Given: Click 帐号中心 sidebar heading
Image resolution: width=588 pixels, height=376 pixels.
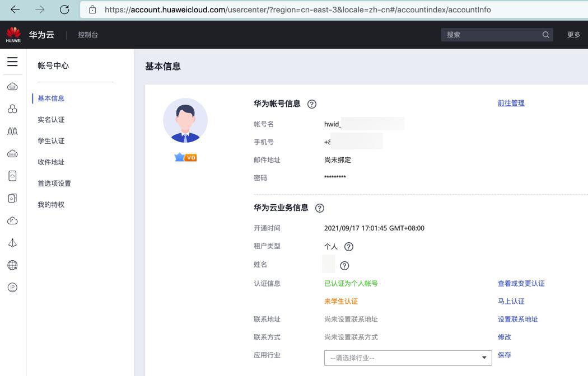Looking at the screenshot, I should (53, 66).
